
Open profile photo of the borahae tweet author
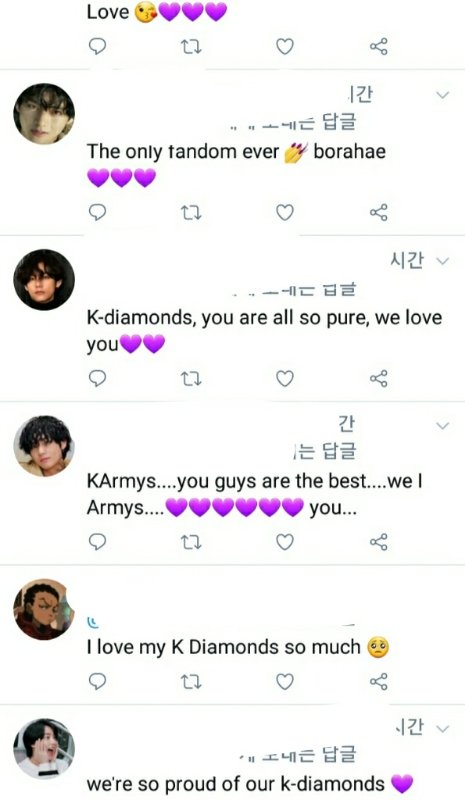point(44,114)
